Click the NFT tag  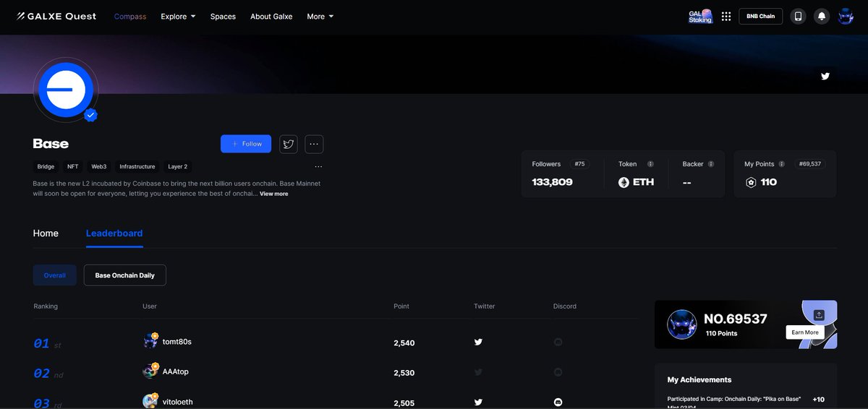(x=73, y=166)
